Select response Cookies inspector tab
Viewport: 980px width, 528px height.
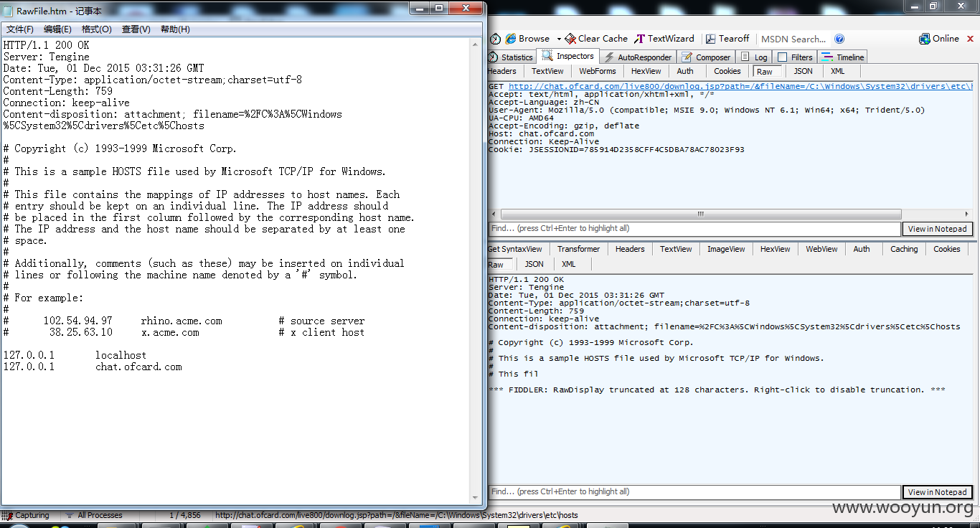(946, 249)
